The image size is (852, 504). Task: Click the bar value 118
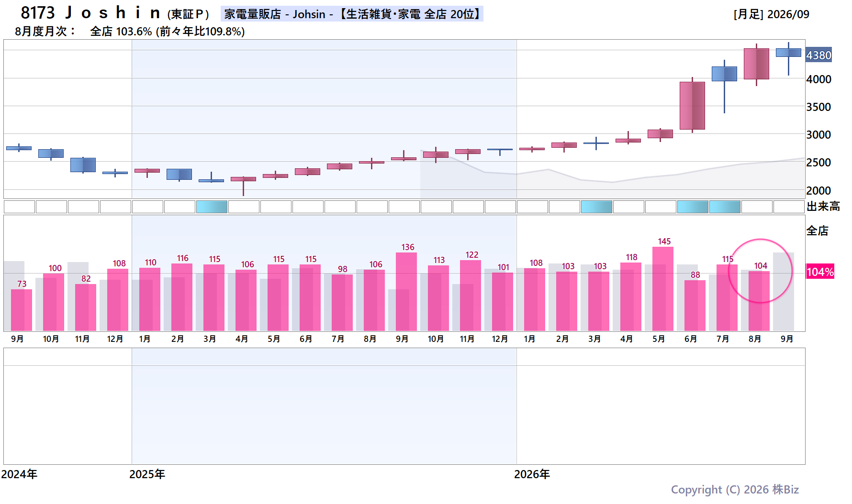coord(632,257)
